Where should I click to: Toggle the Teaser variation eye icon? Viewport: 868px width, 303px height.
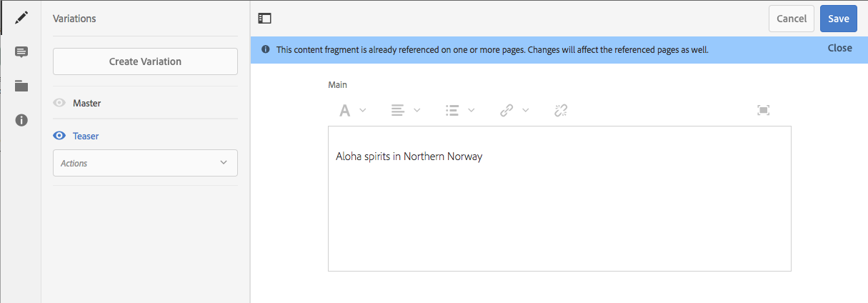(59, 136)
